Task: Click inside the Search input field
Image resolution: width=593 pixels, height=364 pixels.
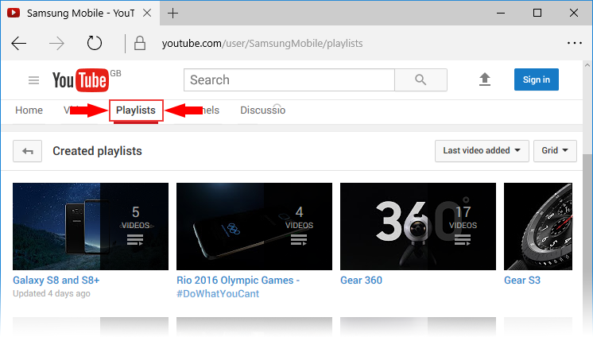Action: click(x=289, y=79)
